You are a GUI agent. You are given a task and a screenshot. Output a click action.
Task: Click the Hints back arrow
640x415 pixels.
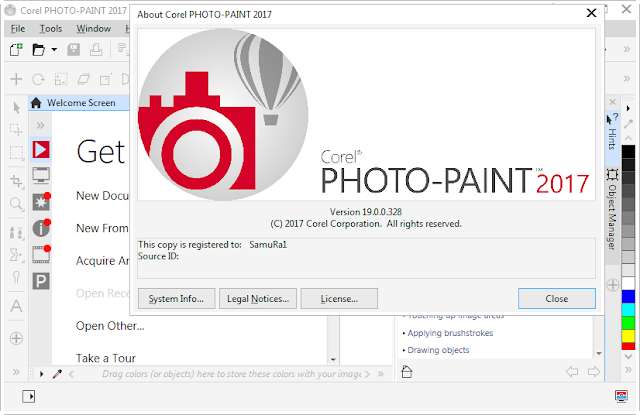click(x=572, y=372)
